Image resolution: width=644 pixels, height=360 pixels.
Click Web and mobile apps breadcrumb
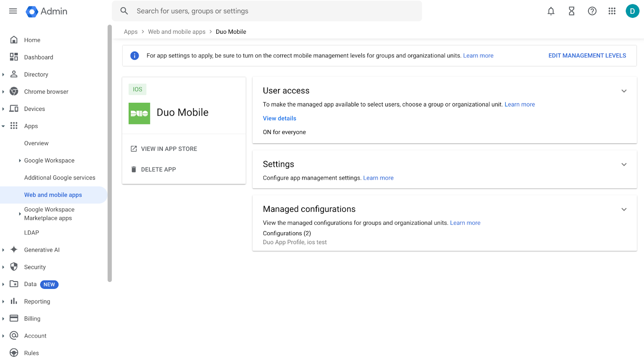tap(177, 32)
